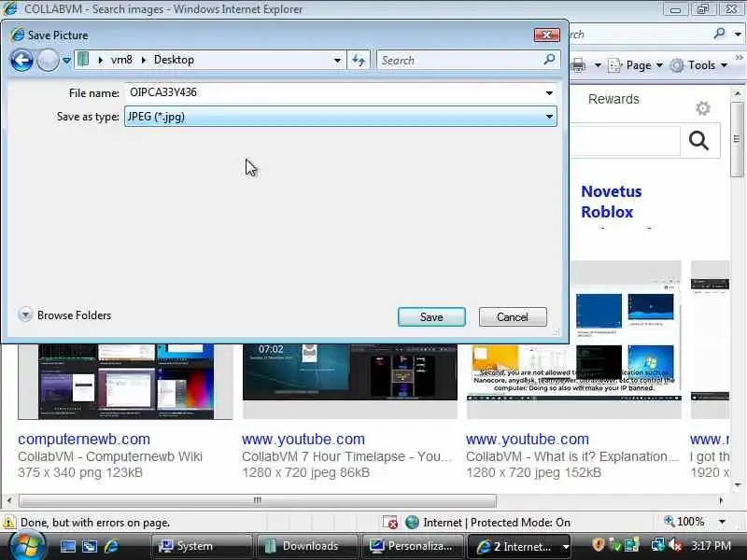This screenshot has height=560, width=747.
Task: Open the Novetus Roblox link
Action: pyautogui.click(x=612, y=202)
